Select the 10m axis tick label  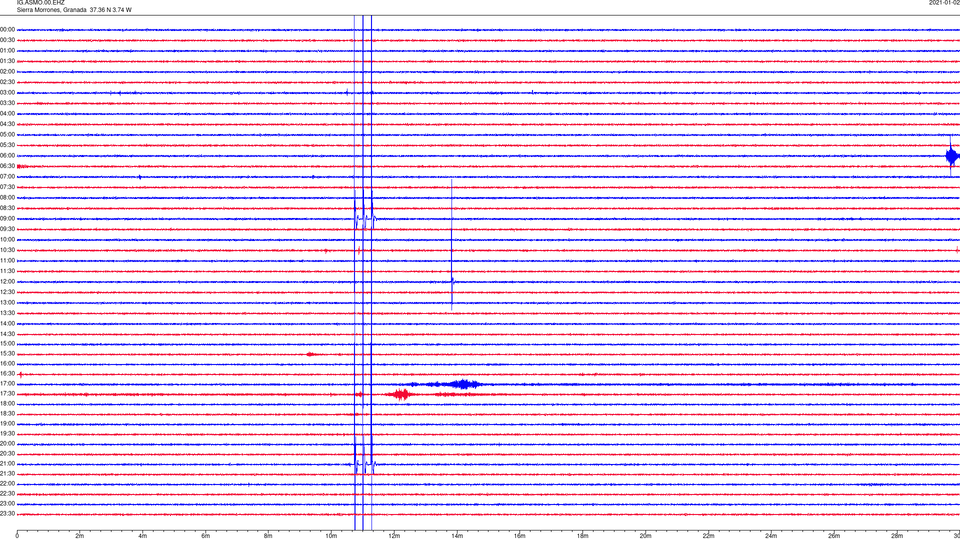point(331,536)
